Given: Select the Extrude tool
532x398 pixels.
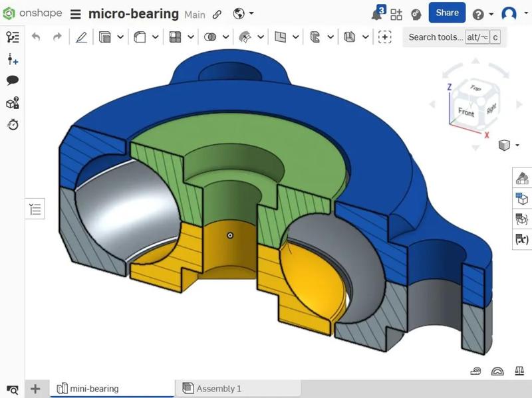Looking at the screenshot, I should (104, 37).
